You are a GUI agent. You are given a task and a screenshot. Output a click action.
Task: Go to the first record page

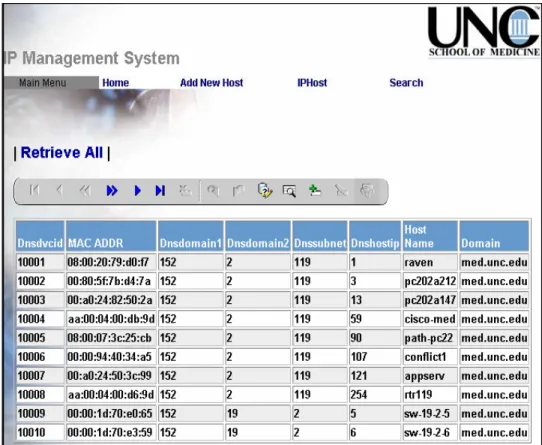pos(34,190)
